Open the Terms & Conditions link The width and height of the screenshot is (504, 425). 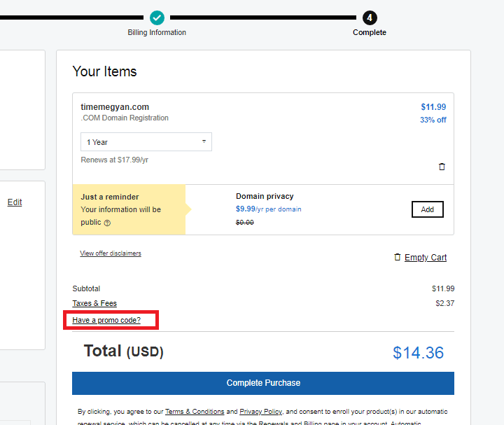[x=195, y=412]
